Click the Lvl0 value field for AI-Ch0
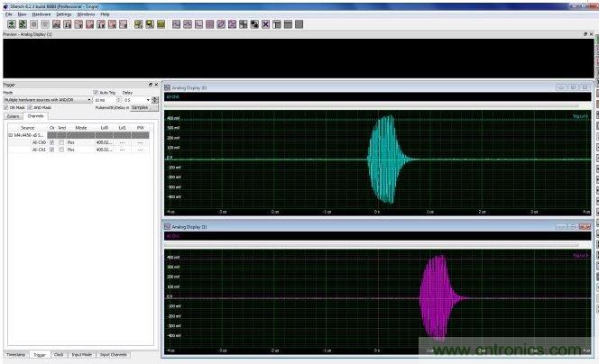Screen dimensions: 599x364 tap(103, 142)
